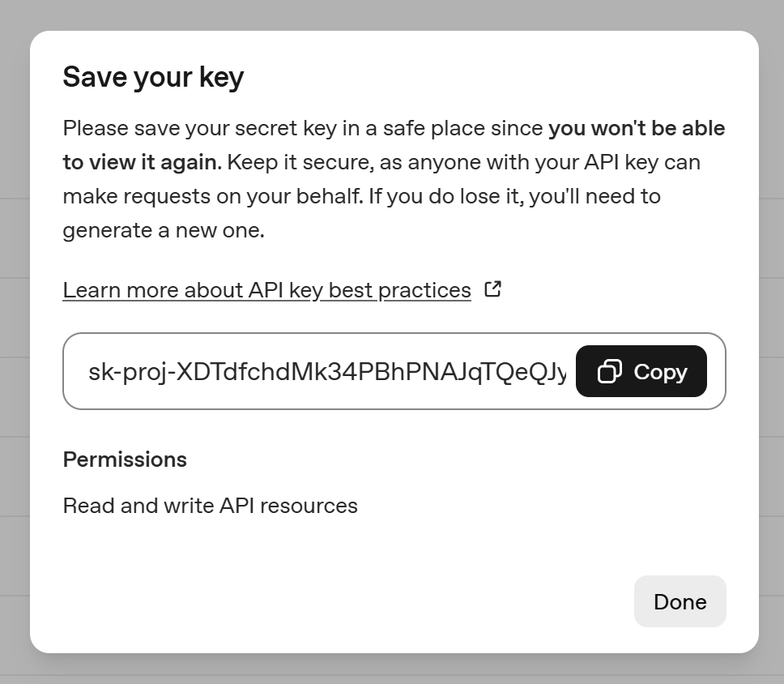Click the rounded key display box border
The width and height of the screenshot is (784, 684).
click(x=394, y=334)
